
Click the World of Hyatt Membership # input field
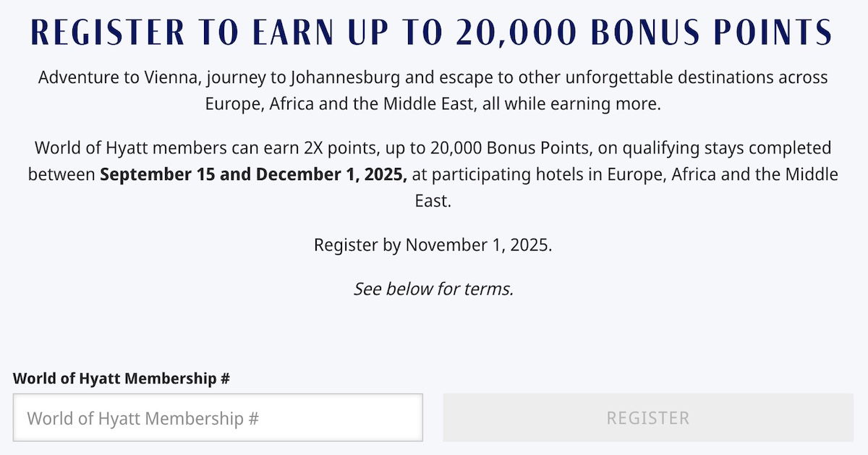coord(218,417)
